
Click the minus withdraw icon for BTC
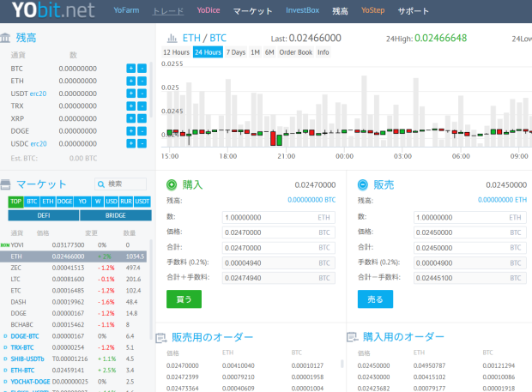[x=142, y=69]
